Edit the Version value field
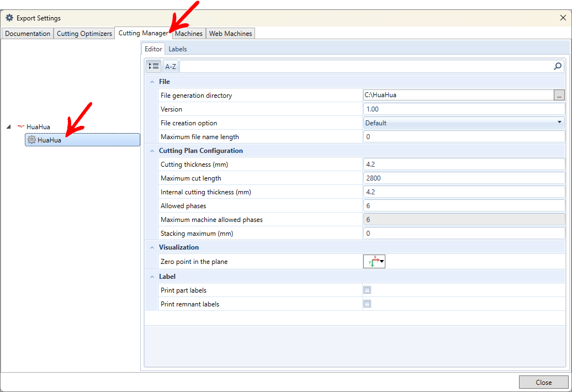Image resolution: width=572 pixels, height=392 pixels. click(x=464, y=109)
